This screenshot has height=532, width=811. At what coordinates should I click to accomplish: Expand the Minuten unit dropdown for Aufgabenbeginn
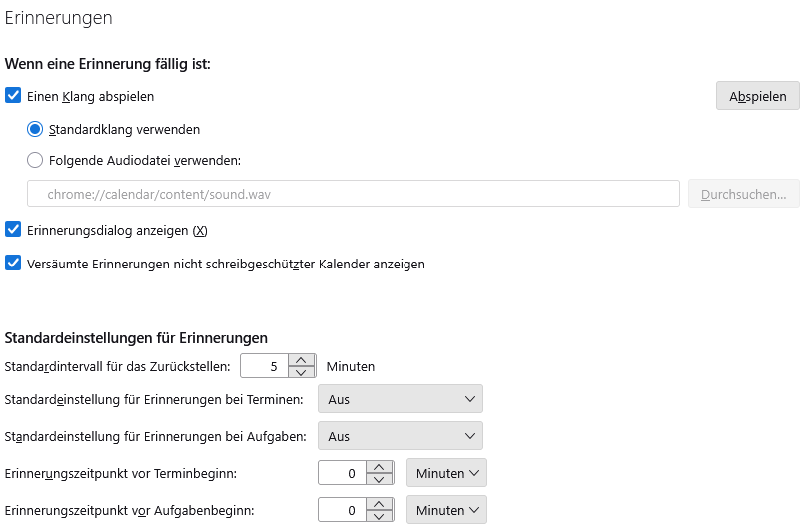click(446, 510)
